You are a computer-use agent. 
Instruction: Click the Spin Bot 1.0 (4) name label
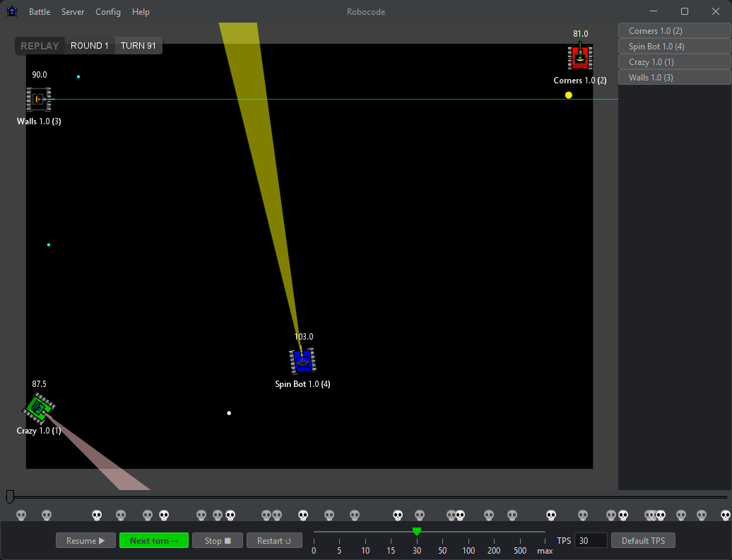302,384
